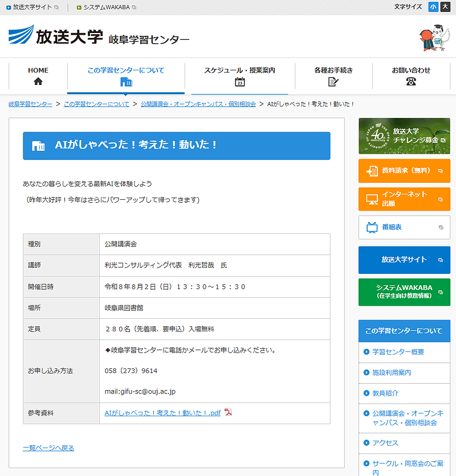456x476 pixels.
Task: Click the PDF icon beside the reference file
Action: 228,412
